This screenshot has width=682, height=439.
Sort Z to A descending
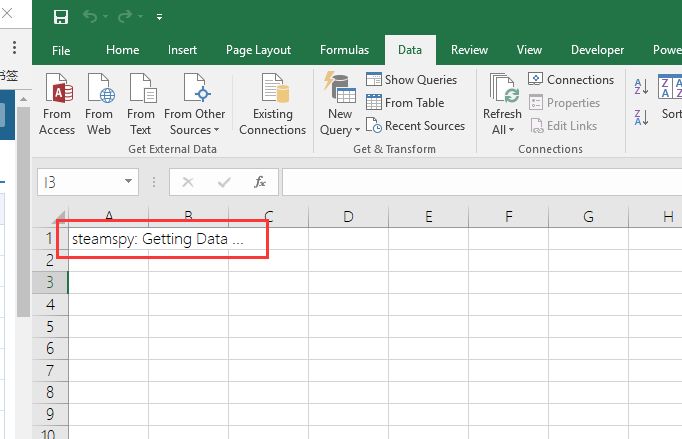pyautogui.click(x=642, y=117)
